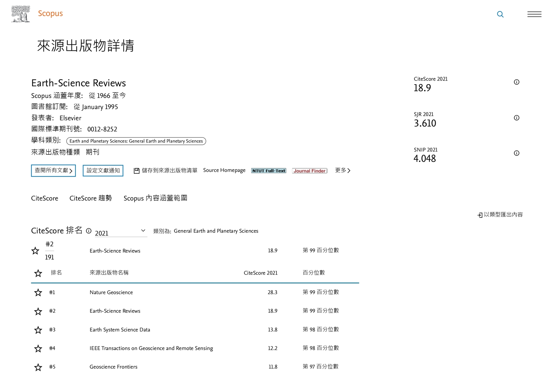Star the IEEE Transactions on Geoscience row
Image resolution: width=554 pixels, height=392 pixels.
tap(38, 349)
